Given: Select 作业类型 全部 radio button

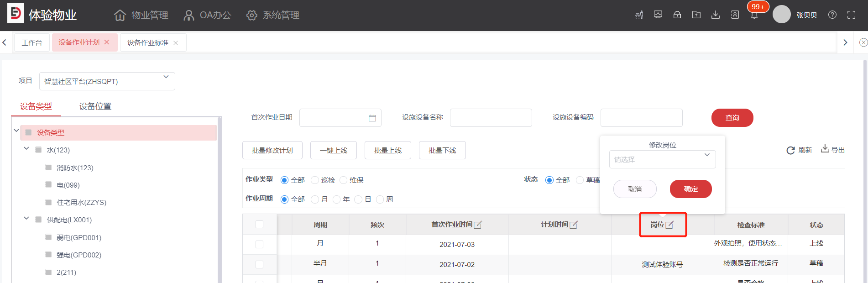Looking at the screenshot, I should click(x=284, y=180).
